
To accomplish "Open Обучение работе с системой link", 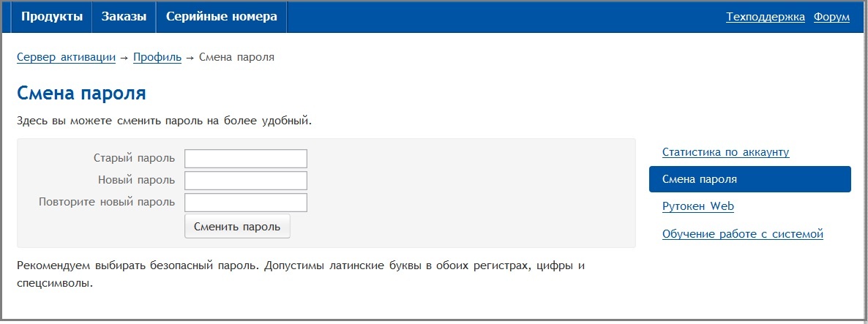I will (x=742, y=234).
